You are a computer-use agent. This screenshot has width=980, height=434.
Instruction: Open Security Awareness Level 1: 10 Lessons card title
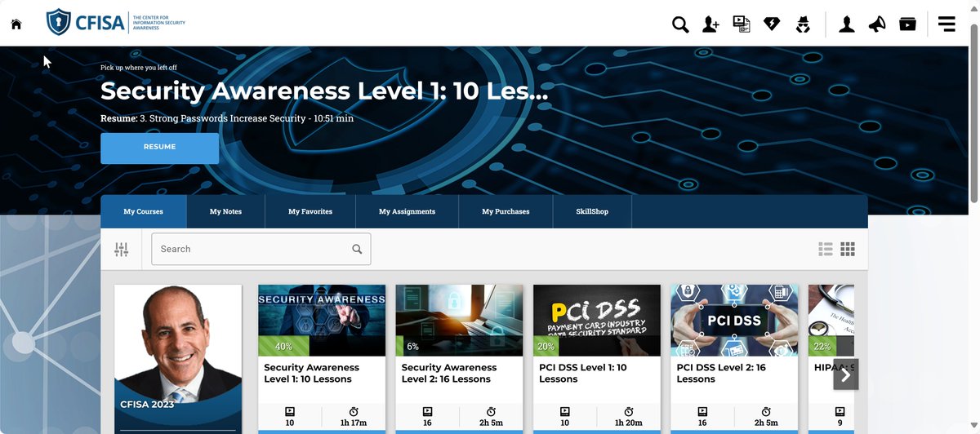[311, 373]
